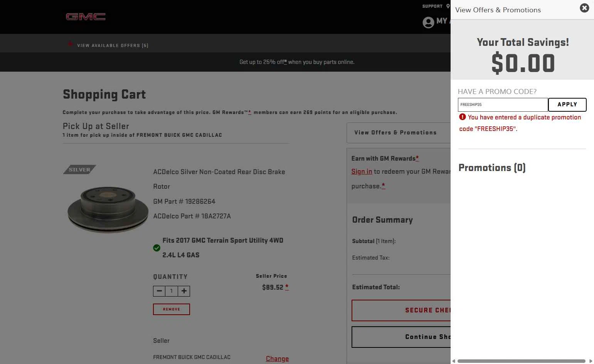Click horizontal scrollbar in promotions panel
The width and height of the screenshot is (594, 364).
(521, 361)
